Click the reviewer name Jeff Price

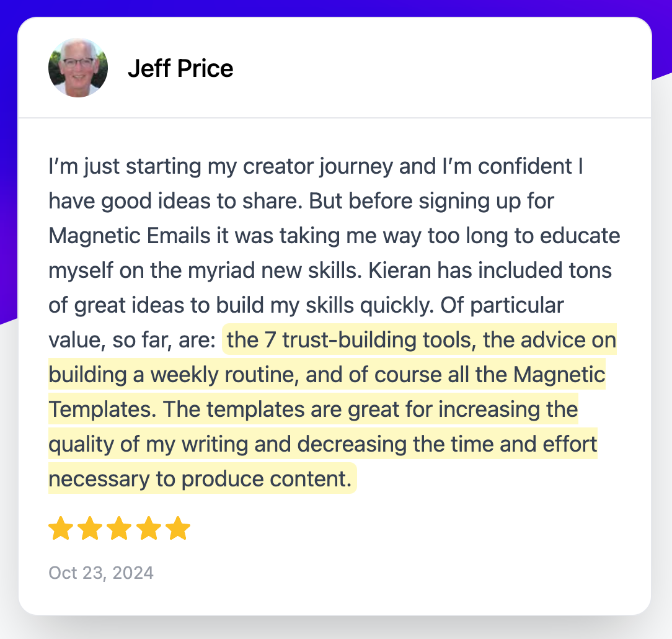pyautogui.click(x=180, y=68)
